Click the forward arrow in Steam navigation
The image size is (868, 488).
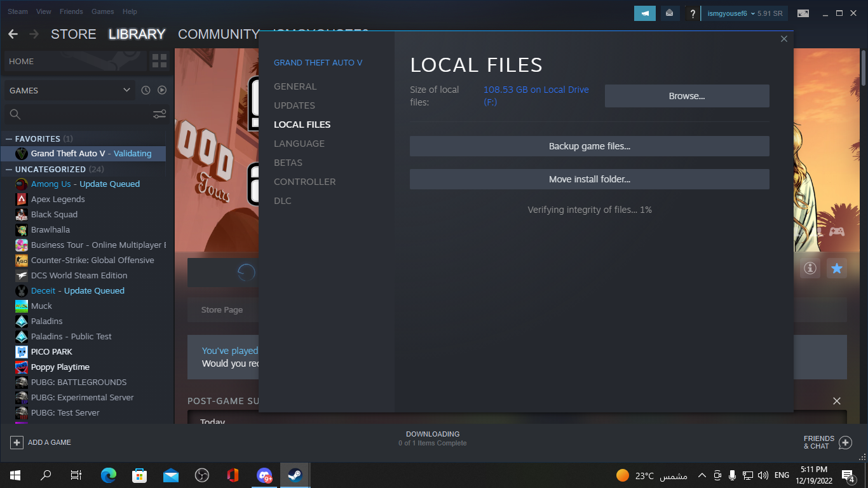click(x=34, y=34)
